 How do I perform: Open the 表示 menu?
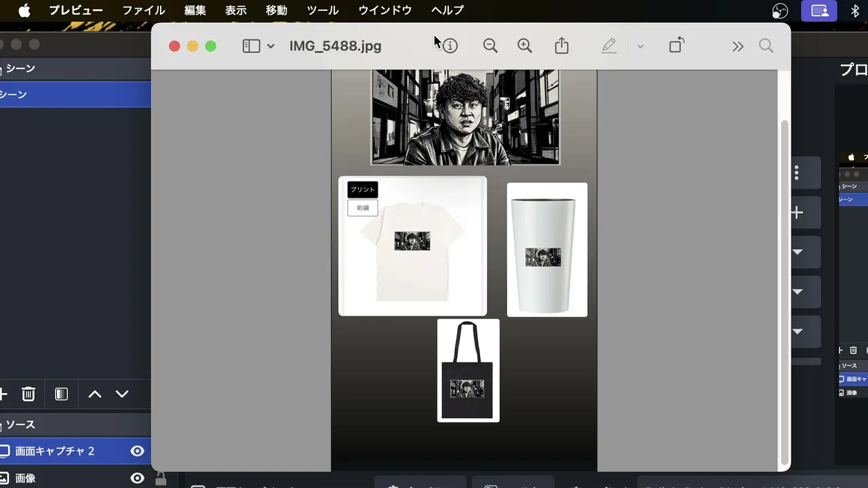click(x=236, y=10)
